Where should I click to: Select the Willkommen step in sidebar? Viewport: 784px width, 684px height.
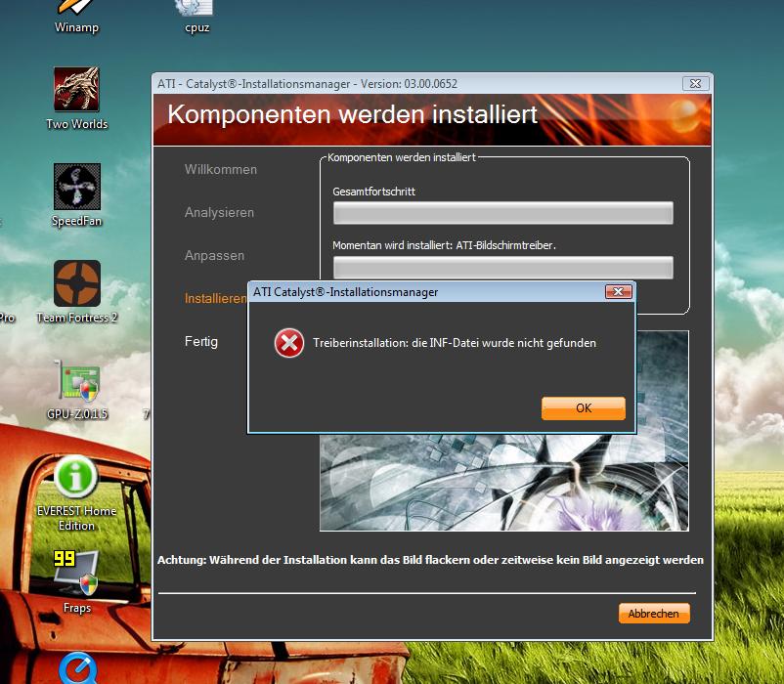point(221,169)
